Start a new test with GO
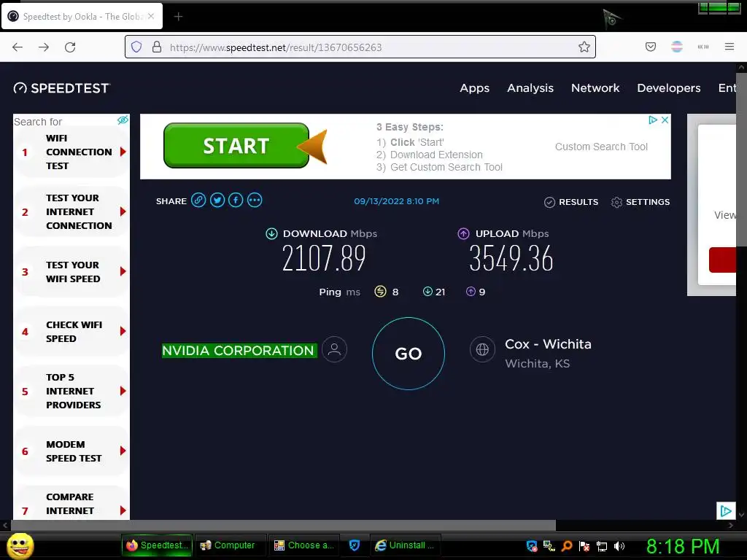Screen dimensions: 747x560 pyautogui.click(x=409, y=354)
